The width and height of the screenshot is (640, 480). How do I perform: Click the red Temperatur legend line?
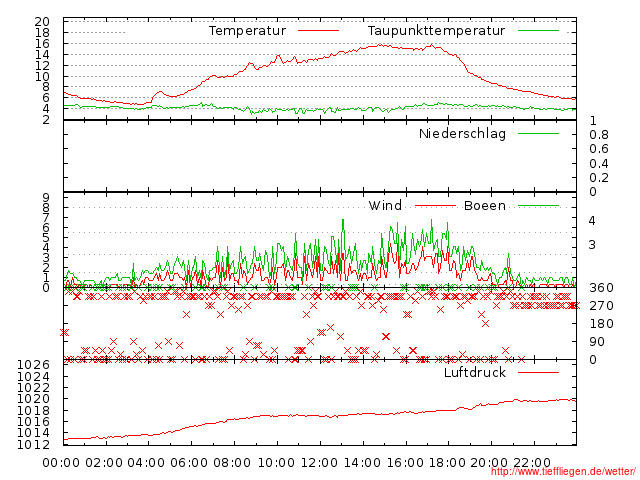318,31
